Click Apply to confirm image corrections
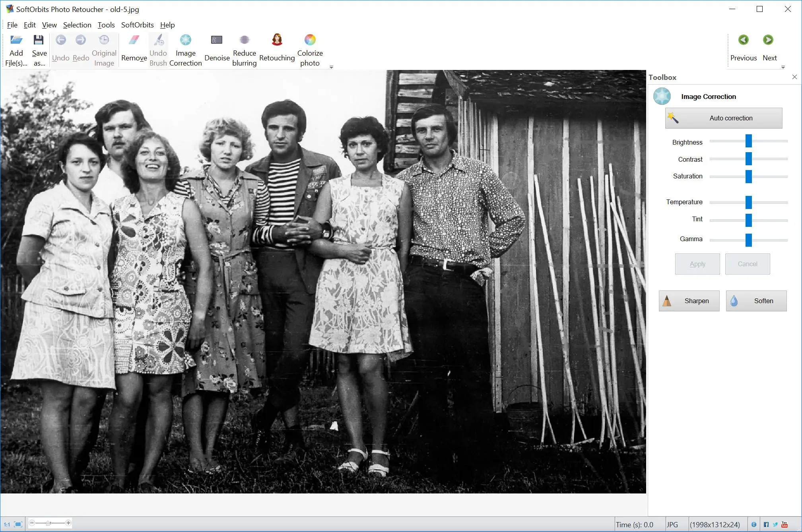 (697, 264)
